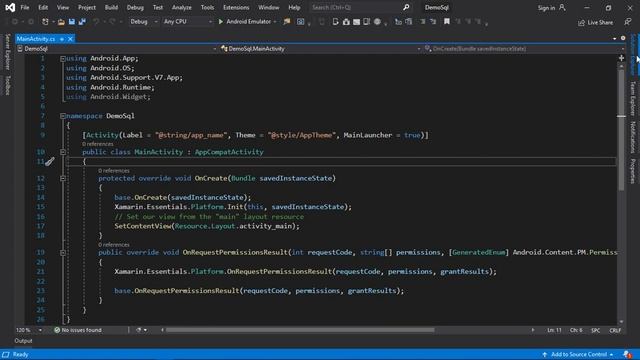This screenshot has height=360, width=640.
Task: Click the Send Feedback icon
Action: (x=627, y=22)
